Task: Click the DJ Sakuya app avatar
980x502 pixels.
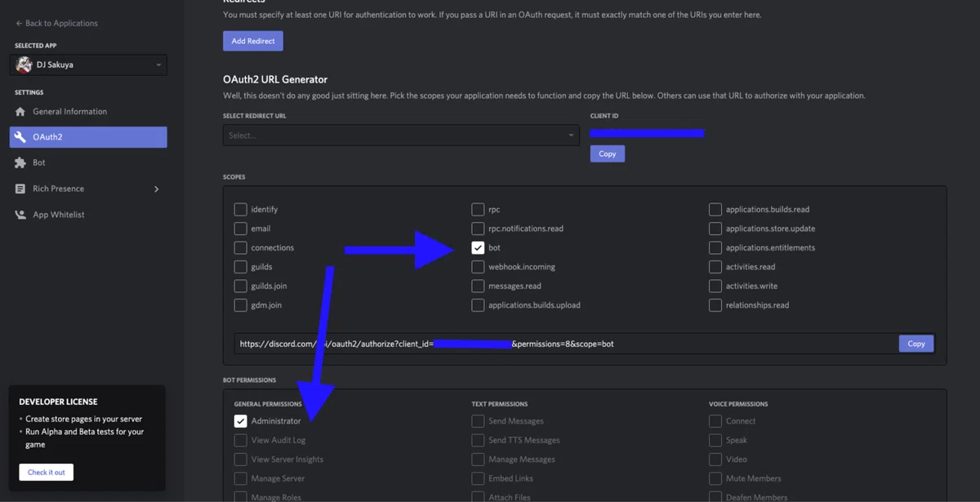Action: pyautogui.click(x=24, y=65)
